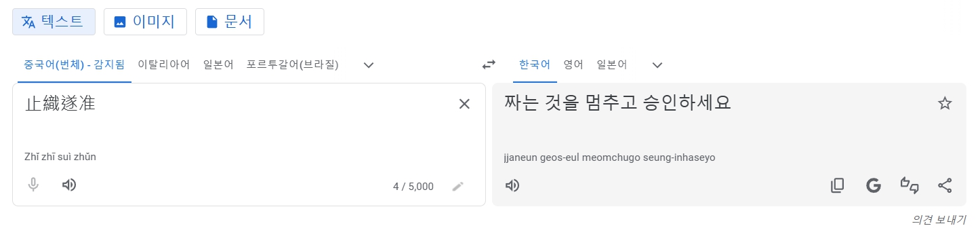Switch to 이미지 translation mode
This screenshot has width=980, height=245.
pyautogui.click(x=145, y=22)
